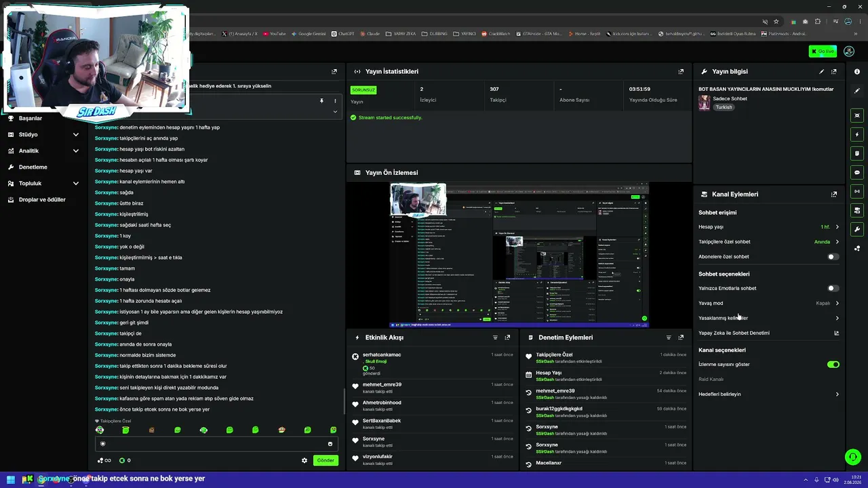The height and width of the screenshot is (488, 868).
Task: Open Hedefleri belirleyin setting
Action: (768, 394)
